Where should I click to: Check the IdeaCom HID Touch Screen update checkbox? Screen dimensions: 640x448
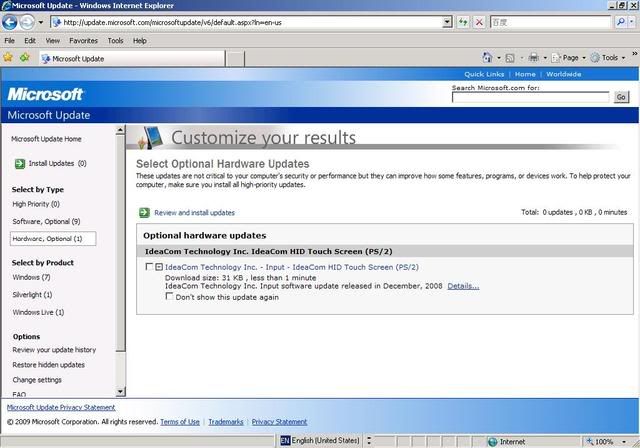click(x=149, y=267)
